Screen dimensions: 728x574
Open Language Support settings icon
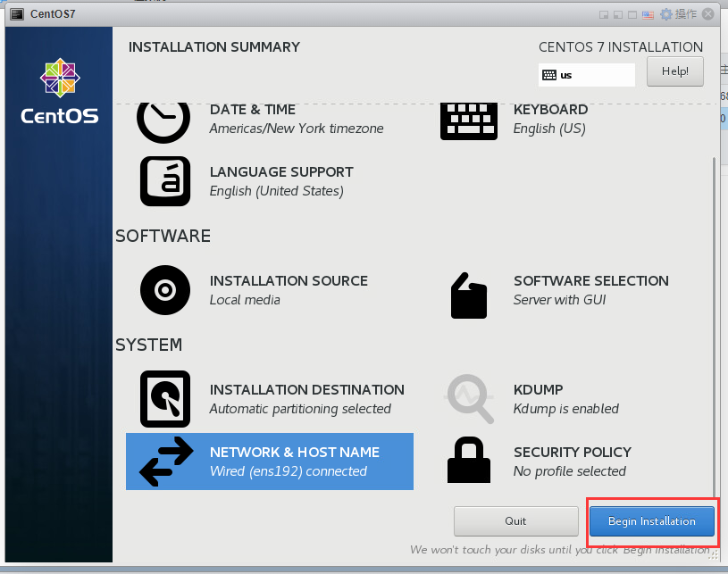pyautogui.click(x=165, y=181)
